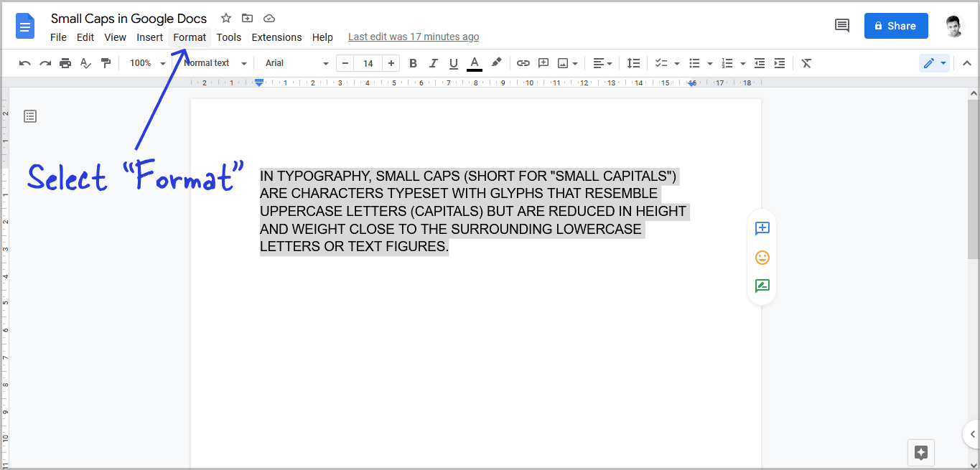Open the alignment dropdown
Image resolution: width=980 pixels, height=470 pixels.
click(602, 63)
